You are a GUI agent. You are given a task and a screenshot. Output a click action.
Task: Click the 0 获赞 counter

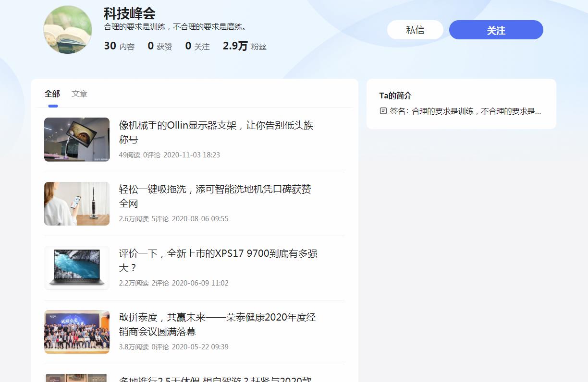159,46
